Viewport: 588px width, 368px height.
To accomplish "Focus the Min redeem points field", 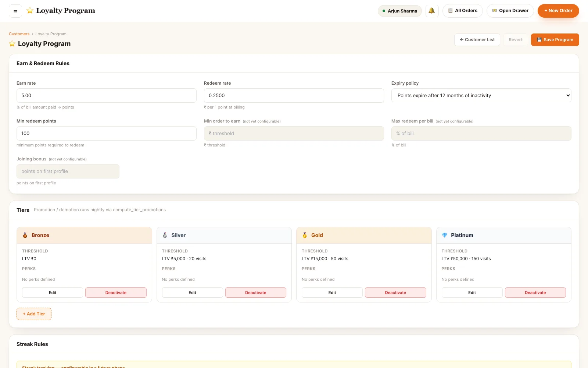I will click(107, 133).
